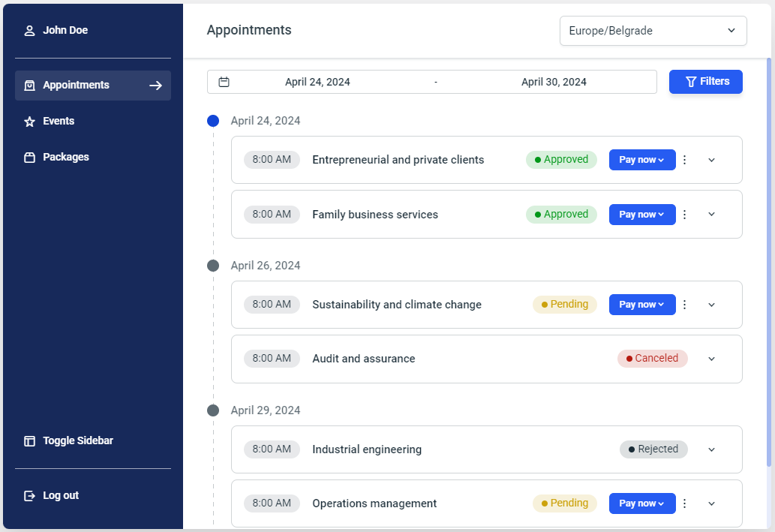Open the calendar icon in the date range bar
775x532 pixels.
pyautogui.click(x=224, y=82)
